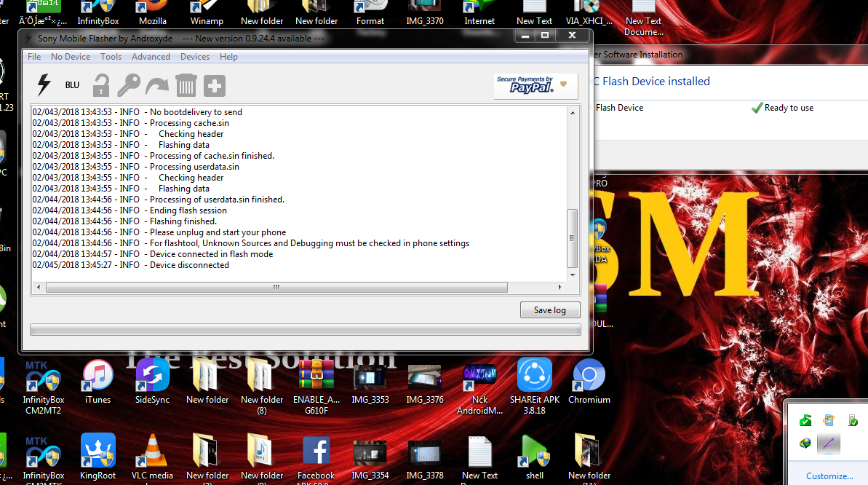Click the log horizontal scrollbar left arrow
The image size is (868, 485).
tap(38, 287)
